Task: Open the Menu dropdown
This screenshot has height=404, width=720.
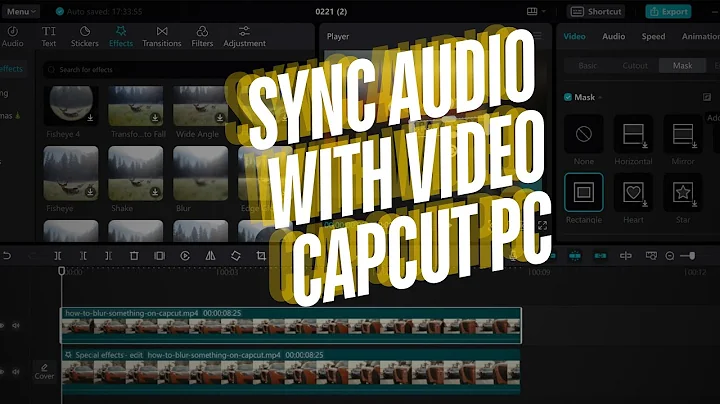Action: (21, 11)
